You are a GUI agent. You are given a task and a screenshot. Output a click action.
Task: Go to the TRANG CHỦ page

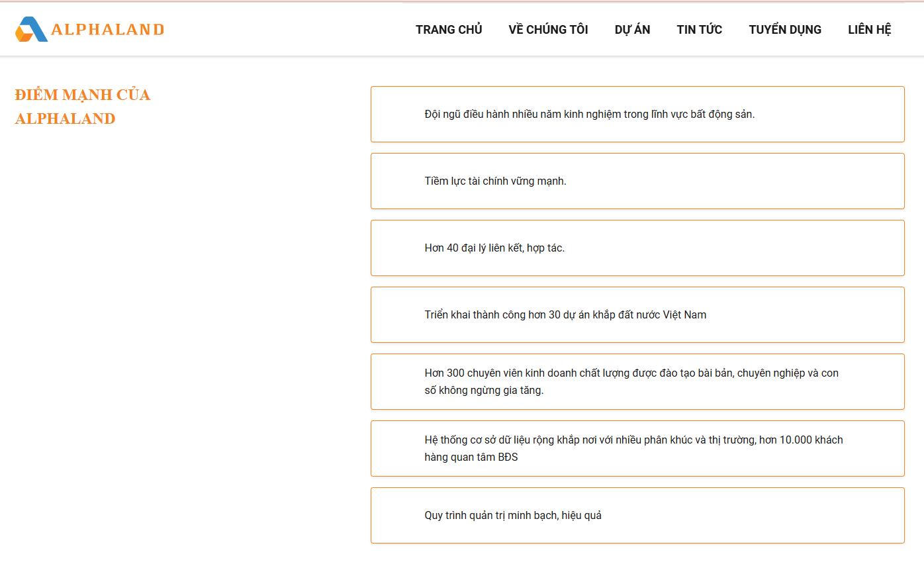(x=449, y=29)
